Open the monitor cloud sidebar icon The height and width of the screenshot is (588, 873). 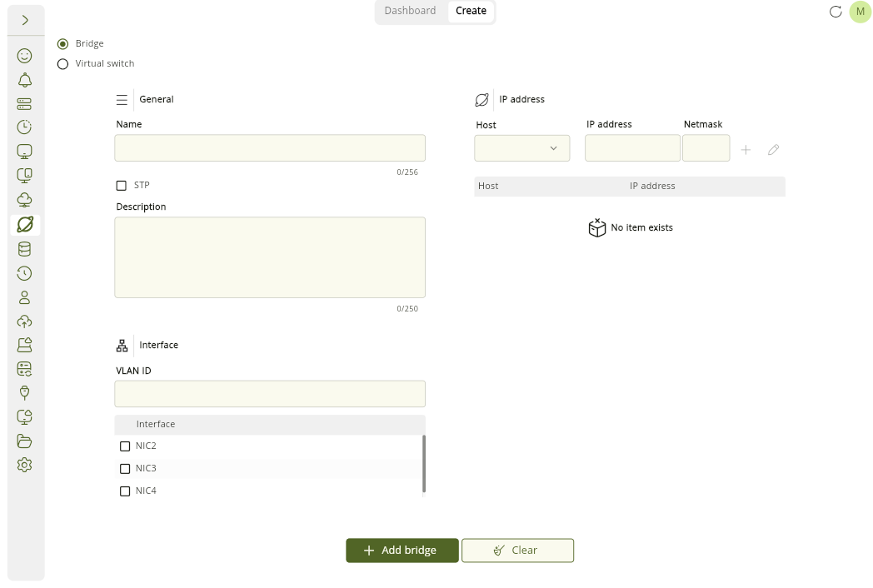point(24,417)
